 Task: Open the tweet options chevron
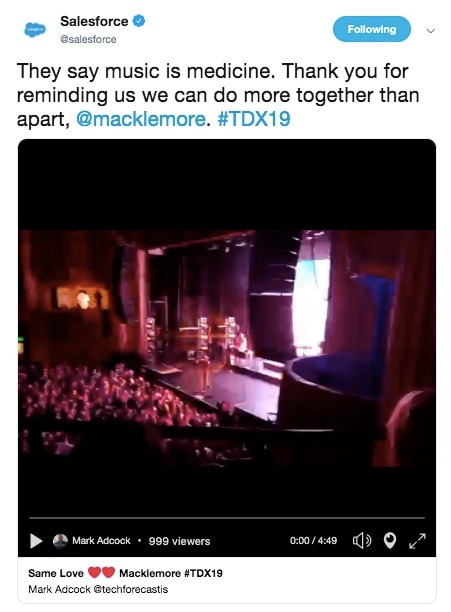(430, 30)
